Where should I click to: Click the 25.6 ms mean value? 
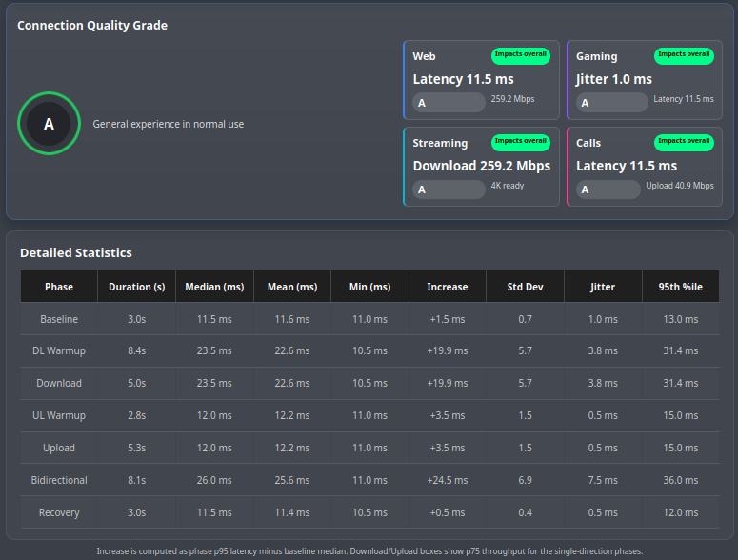292,480
